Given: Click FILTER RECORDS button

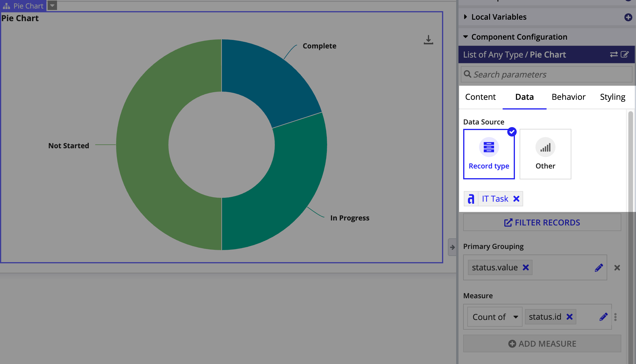Looking at the screenshot, I should tap(542, 223).
